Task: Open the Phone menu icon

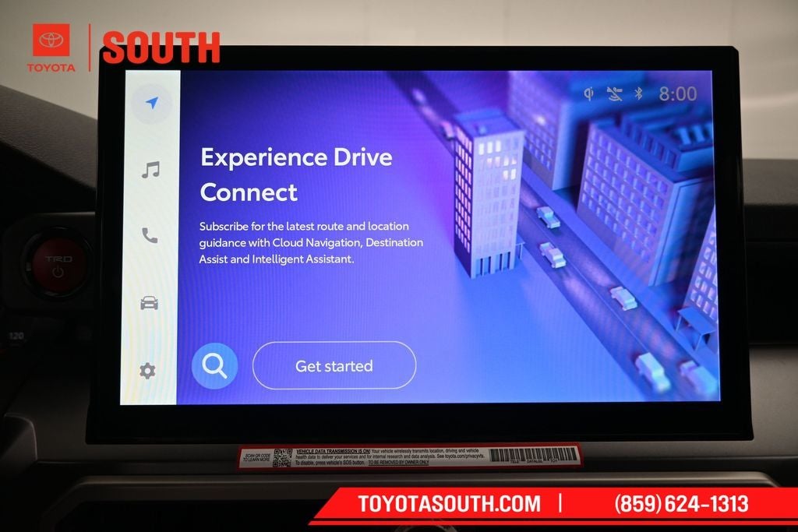Action: [x=150, y=235]
